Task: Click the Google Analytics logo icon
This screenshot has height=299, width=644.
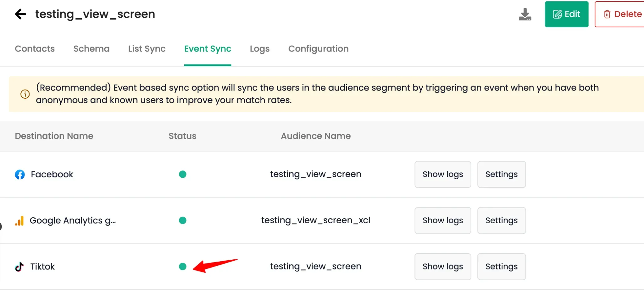Action: [19, 221]
